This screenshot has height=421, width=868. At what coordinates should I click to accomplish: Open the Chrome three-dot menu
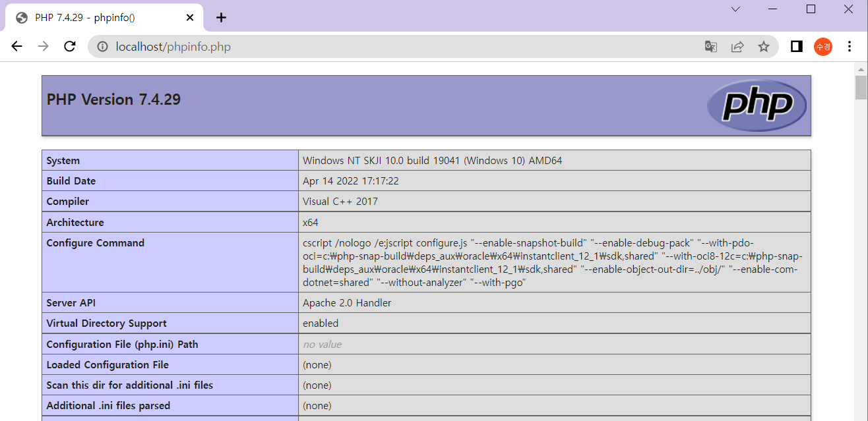[849, 47]
